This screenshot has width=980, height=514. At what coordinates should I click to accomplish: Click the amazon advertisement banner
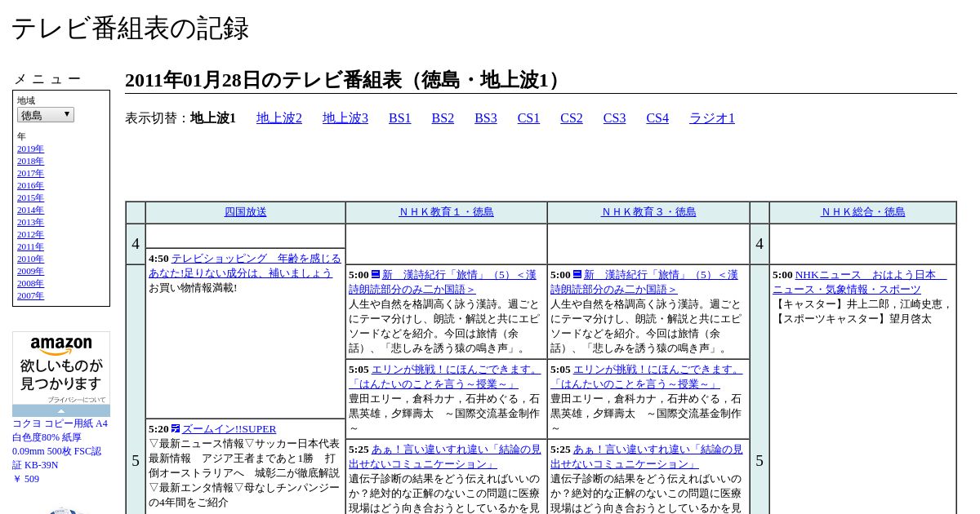(x=61, y=367)
